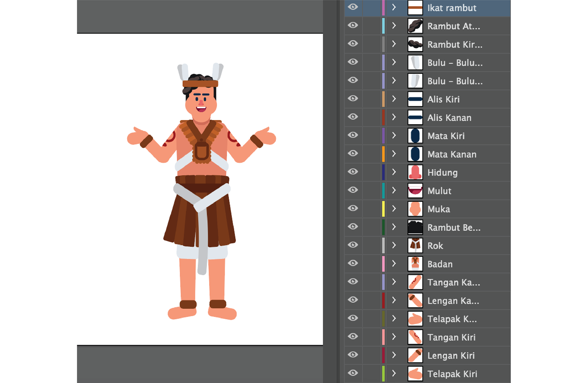The image size is (588, 383).
Task: Toggle visibility of Mata Kiri layer
Action: pyautogui.click(x=353, y=135)
